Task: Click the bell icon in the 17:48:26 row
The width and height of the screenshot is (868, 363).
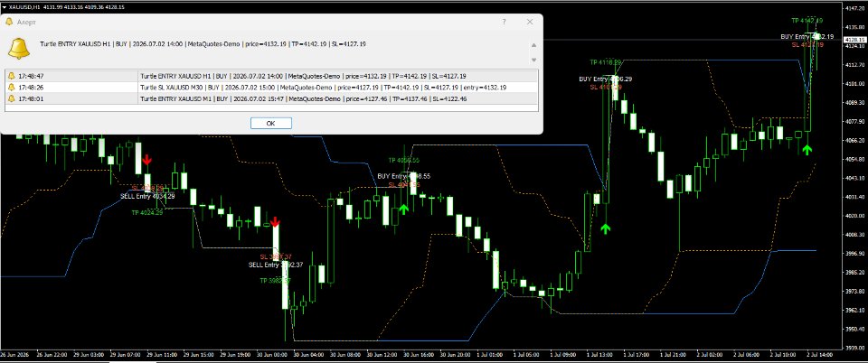Action: click(x=11, y=88)
